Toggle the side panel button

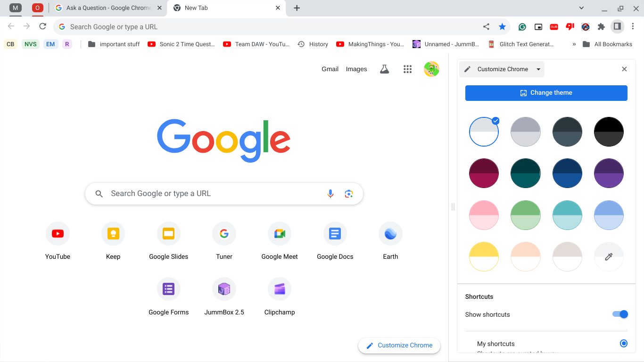coord(617,26)
